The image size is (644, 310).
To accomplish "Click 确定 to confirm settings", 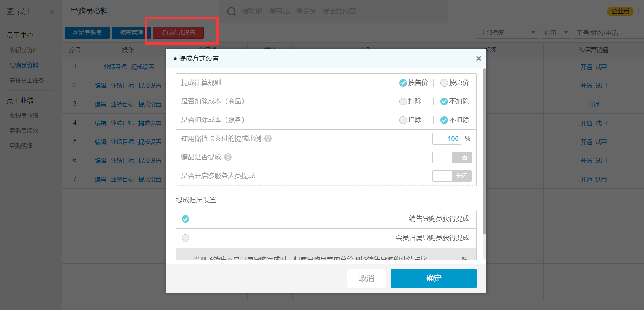I will (433, 278).
